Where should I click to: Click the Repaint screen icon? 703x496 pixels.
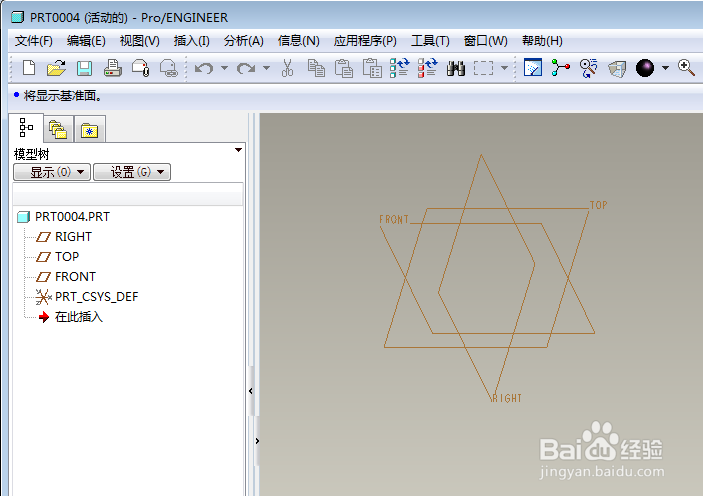tap(533, 68)
